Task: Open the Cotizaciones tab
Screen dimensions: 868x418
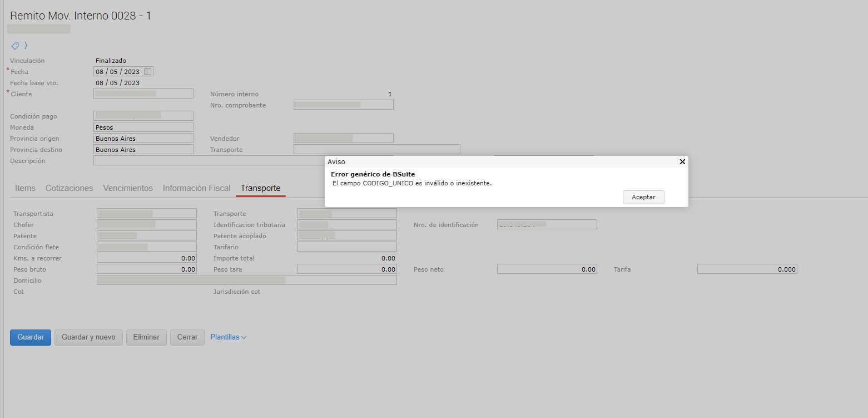Action: (69, 188)
